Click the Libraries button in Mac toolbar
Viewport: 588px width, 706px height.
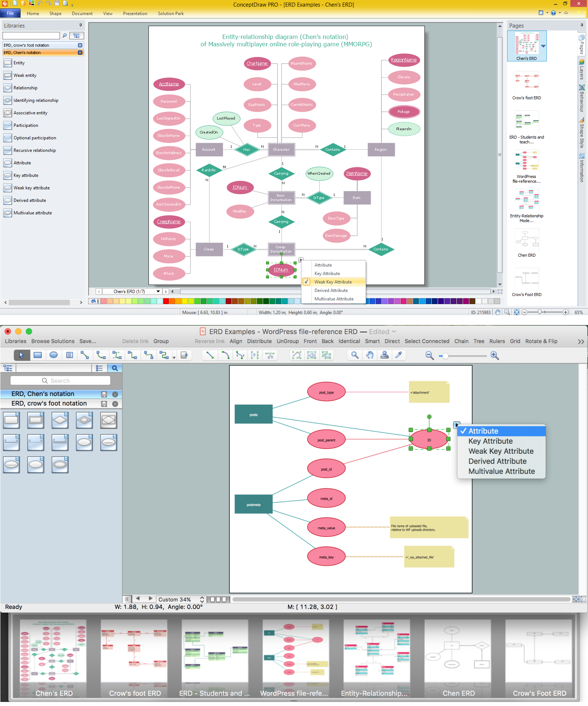[x=15, y=341]
